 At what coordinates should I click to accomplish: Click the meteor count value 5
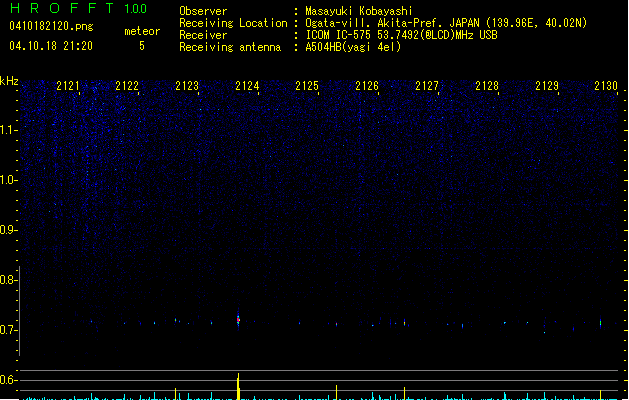tap(142, 46)
